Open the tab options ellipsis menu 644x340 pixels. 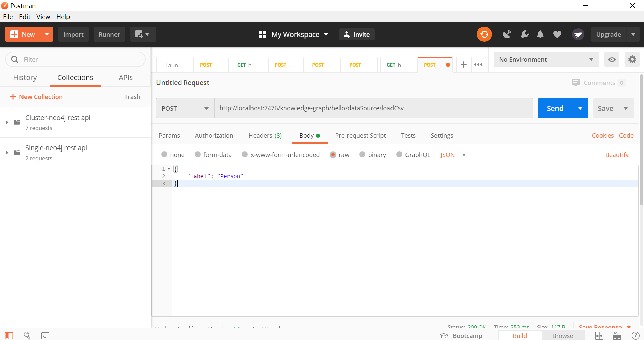pyautogui.click(x=478, y=65)
